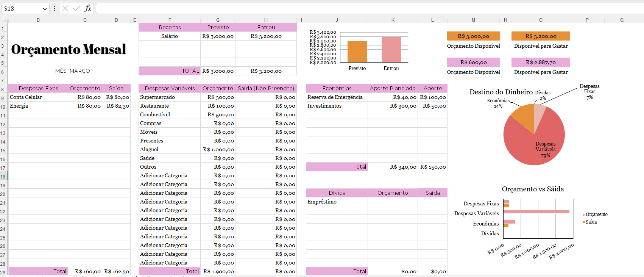This screenshot has height=277, width=644.
Task: Click the Despesas Fixas header cell
Action: point(38,88)
